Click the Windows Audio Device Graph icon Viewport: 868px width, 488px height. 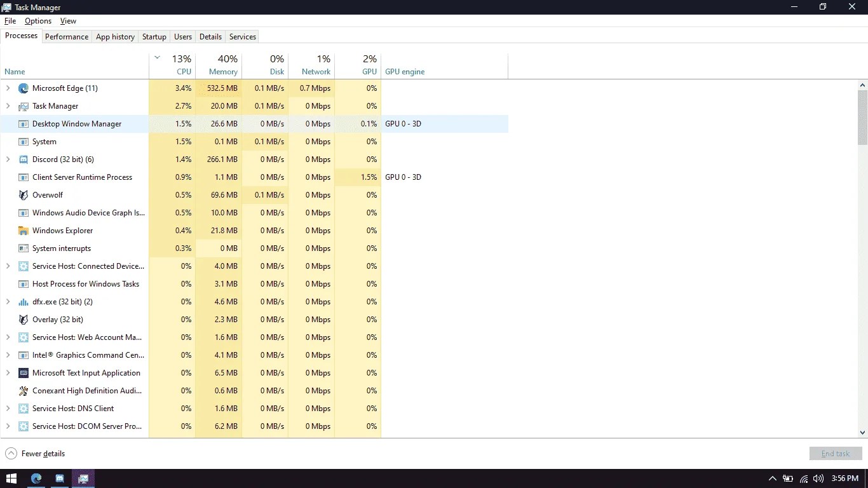click(x=24, y=213)
